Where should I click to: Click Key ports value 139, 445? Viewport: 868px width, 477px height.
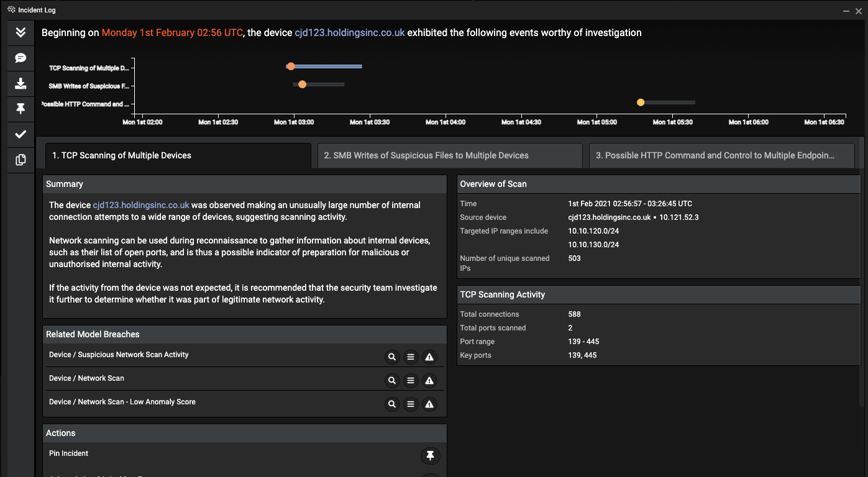pos(582,355)
